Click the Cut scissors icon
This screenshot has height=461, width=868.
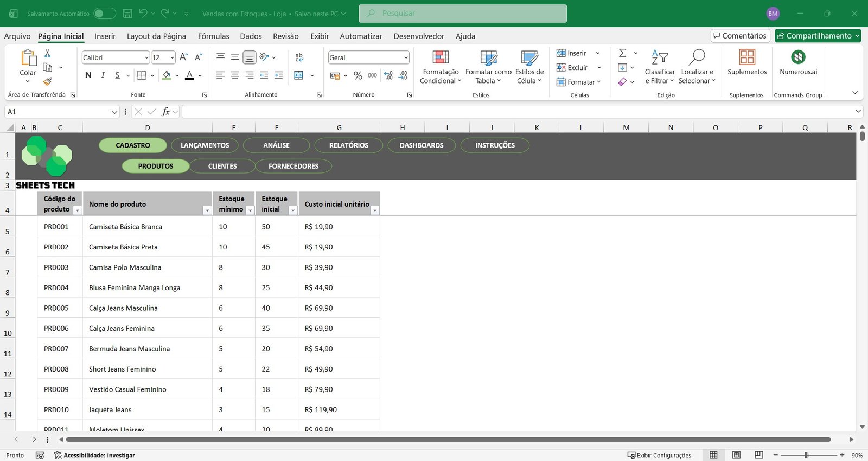click(48, 53)
